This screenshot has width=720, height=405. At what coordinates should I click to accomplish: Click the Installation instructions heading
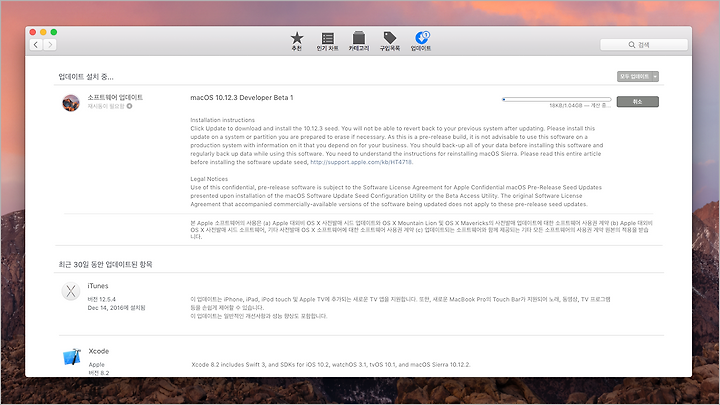coord(222,120)
